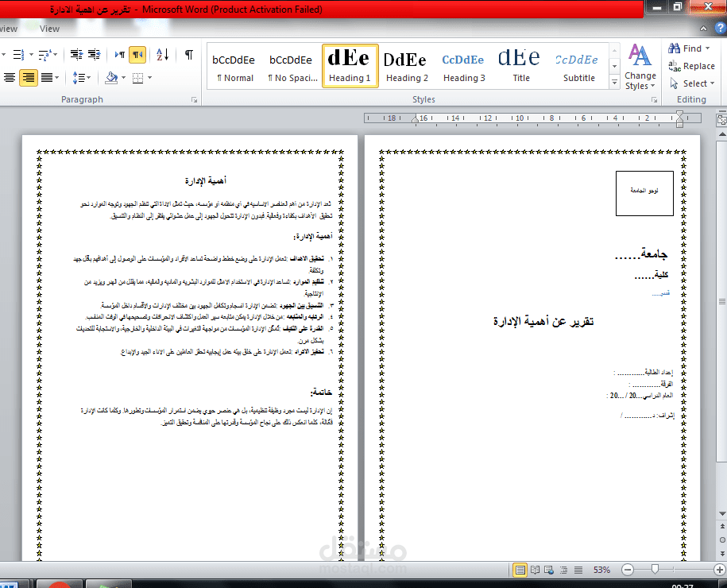Viewport: 727px width, 588px height.
Task: Expand the full Styles gallery
Action: click(615, 82)
